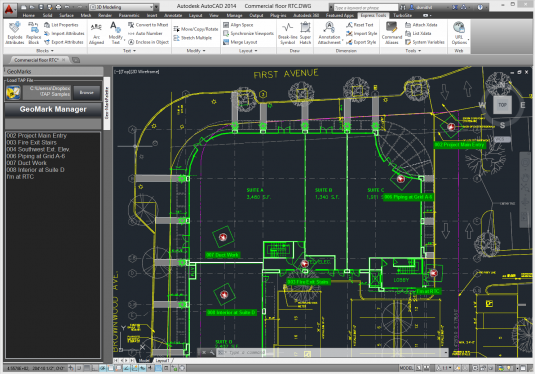Click the Break-line Symbol tool

(288, 33)
